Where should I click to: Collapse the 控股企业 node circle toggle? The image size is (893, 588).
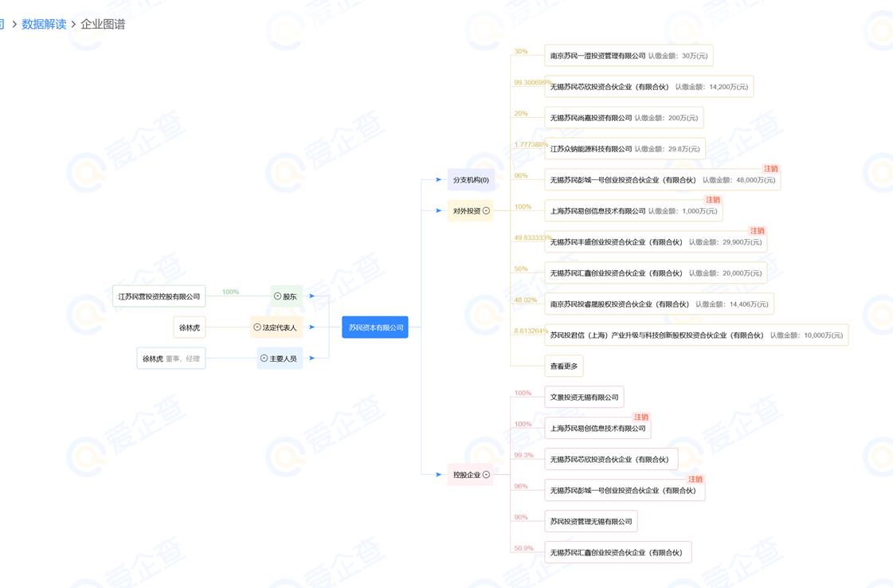click(x=486, y=475)
